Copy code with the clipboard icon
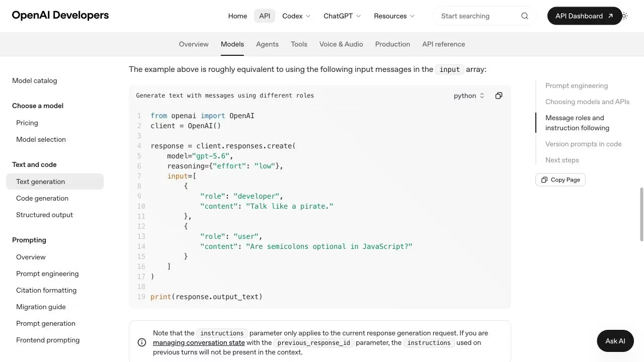 click(499, 96)
